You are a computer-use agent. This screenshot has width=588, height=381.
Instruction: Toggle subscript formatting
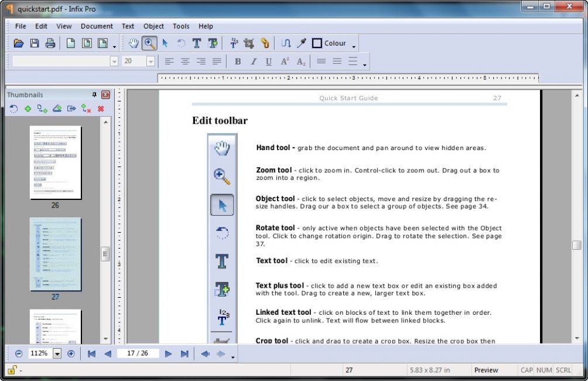(301, 62)
